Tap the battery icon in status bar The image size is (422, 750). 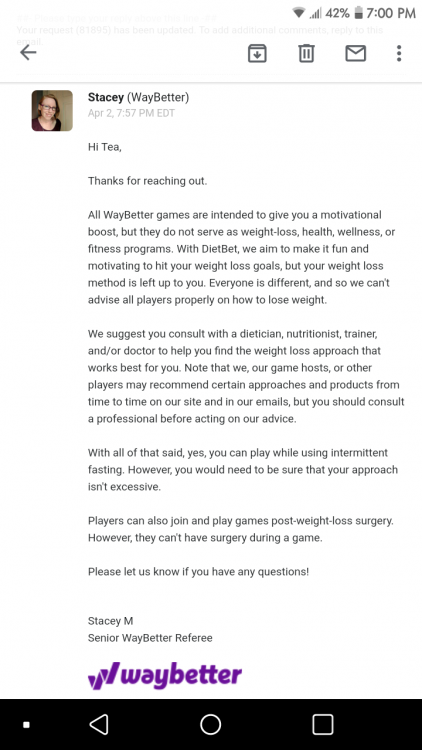(358, 13)
